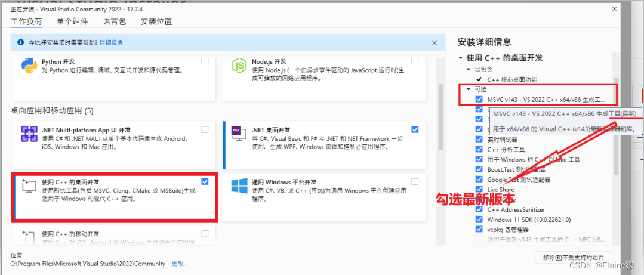Uncheck the 使用 C++ 的桌面开发 workload checkbox
The width and height of the screenshot is (644, 275).
[205, 181]
